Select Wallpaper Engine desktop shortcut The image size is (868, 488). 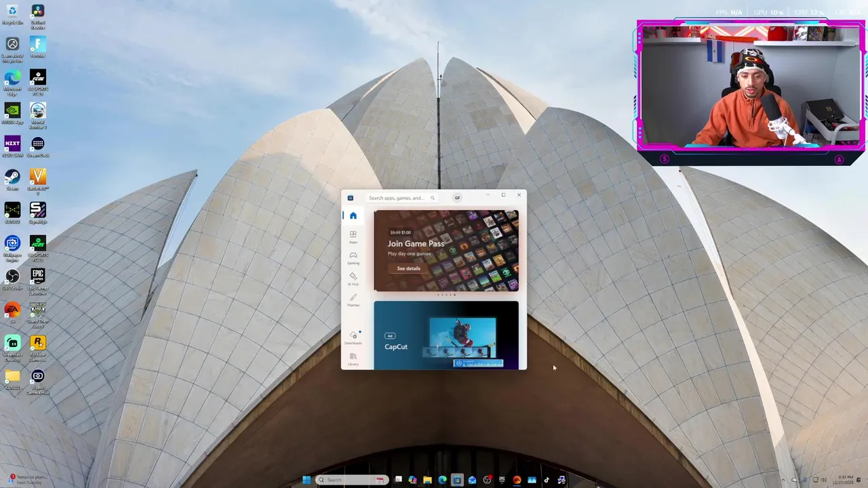[x=12, y=248]
